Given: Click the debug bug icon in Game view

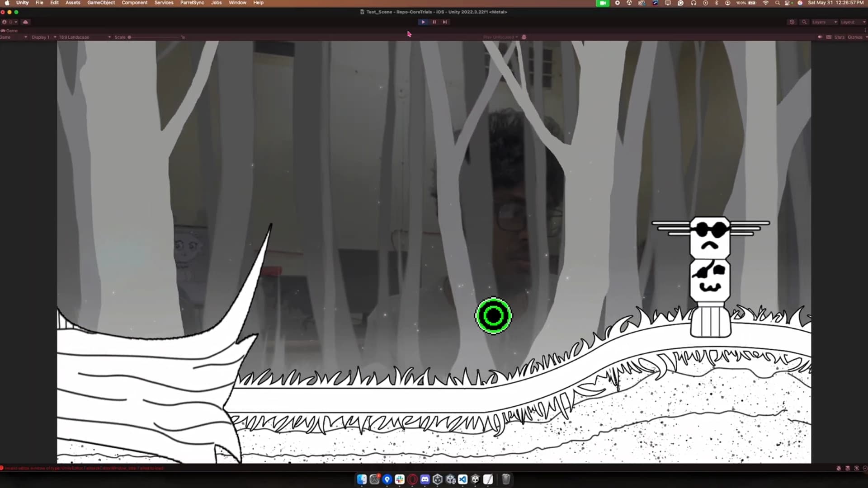Looking at the screenshot, I should (x=524, y=37).
